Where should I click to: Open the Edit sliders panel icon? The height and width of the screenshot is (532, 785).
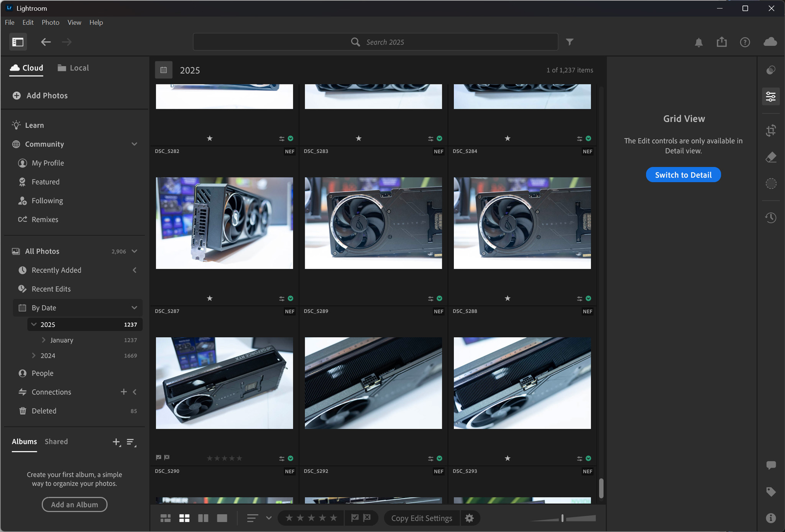(x=771, y=96)
